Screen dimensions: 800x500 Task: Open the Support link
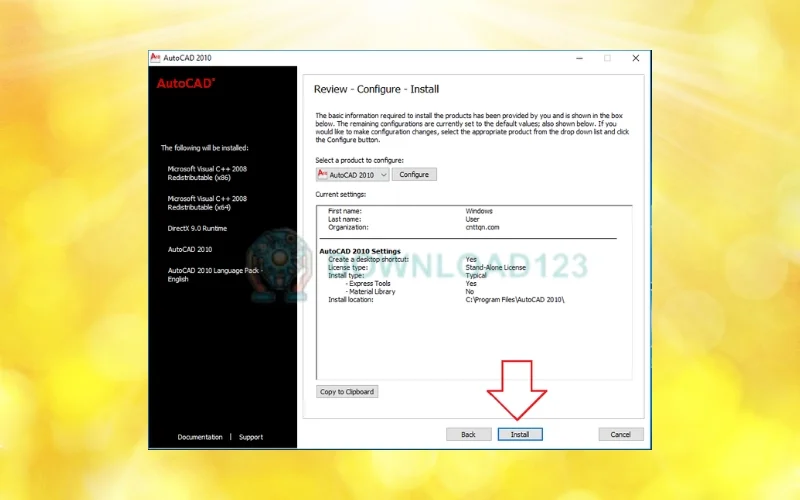coord(251,437)
